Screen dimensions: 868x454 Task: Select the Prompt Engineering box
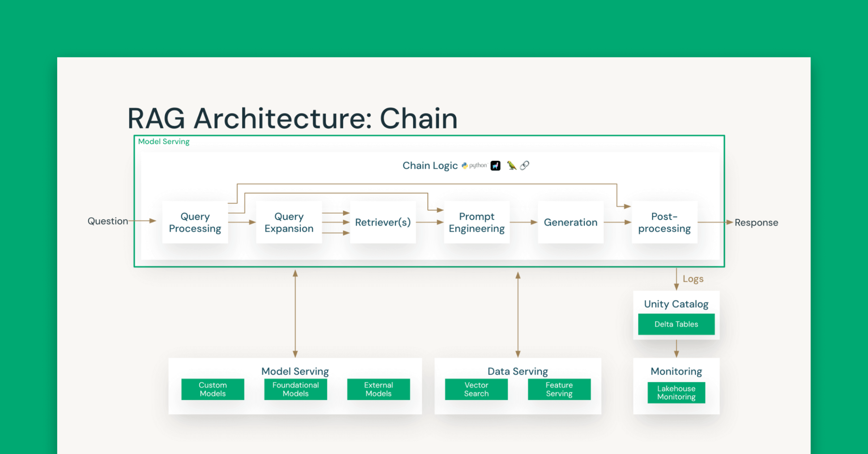[477, 222]
